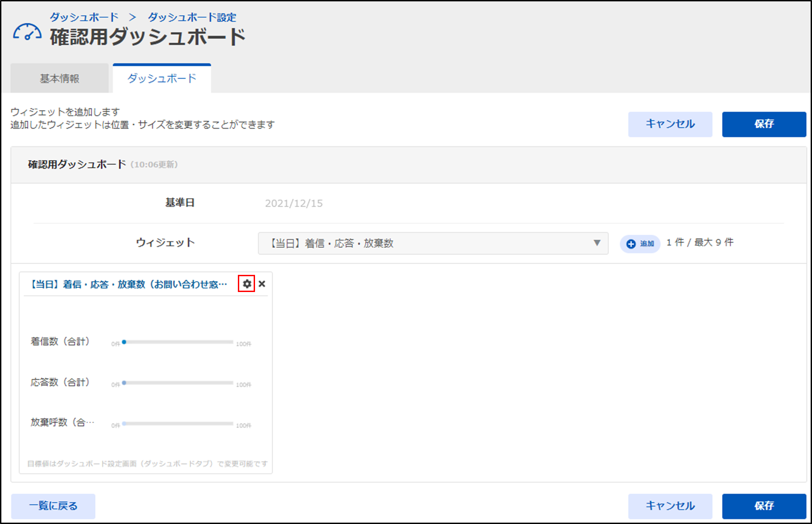Image resolution: width=812 pixels, height=524 pixels.
Task: Click the dashboard gauge logo icon
Action: 27,33
